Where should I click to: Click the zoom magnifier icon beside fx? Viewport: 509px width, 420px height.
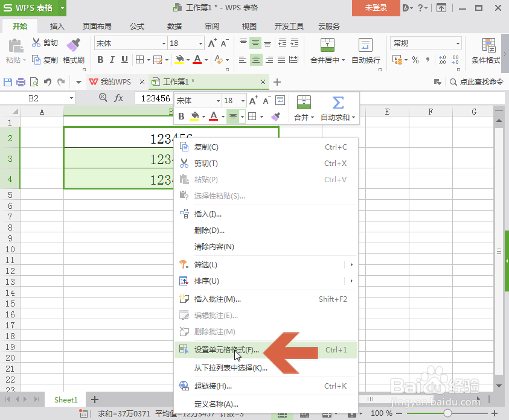coord(103,97)
